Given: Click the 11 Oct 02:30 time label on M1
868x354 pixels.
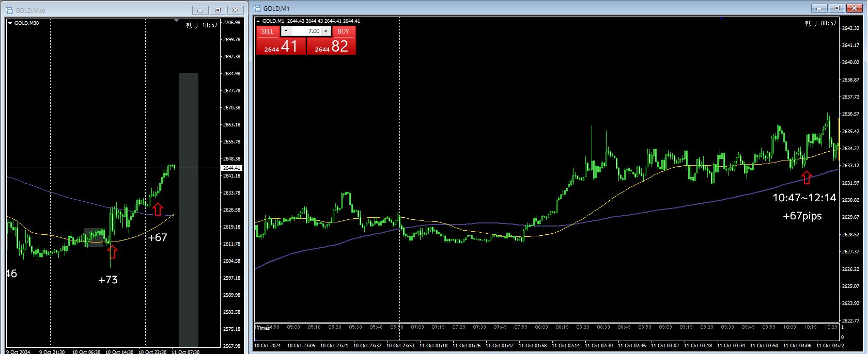Looking at the screenshot, I should click(x=599, y=346).
